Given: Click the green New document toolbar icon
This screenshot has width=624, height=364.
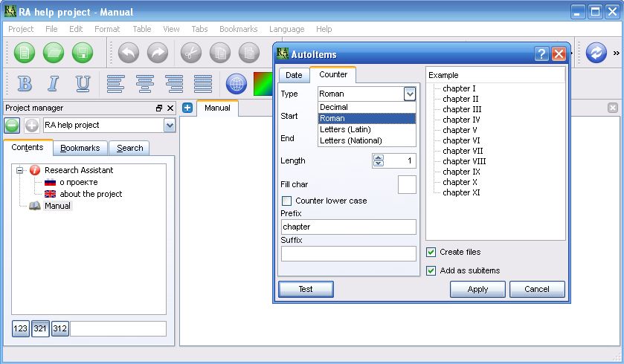Looking at the screenshot, I should (x=25, y=53).
